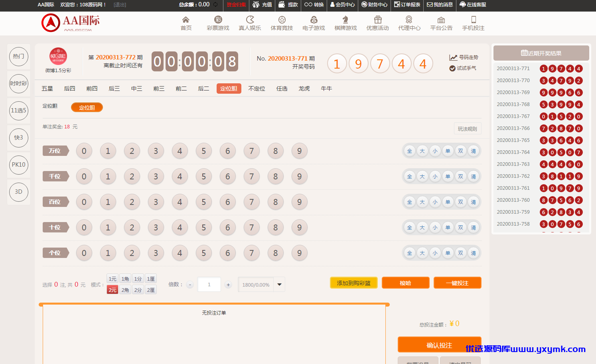The width and height of the screenshot is (596, 364).
Task: Focus the 倍数 multiplier input field
Action: pos(209,285)
